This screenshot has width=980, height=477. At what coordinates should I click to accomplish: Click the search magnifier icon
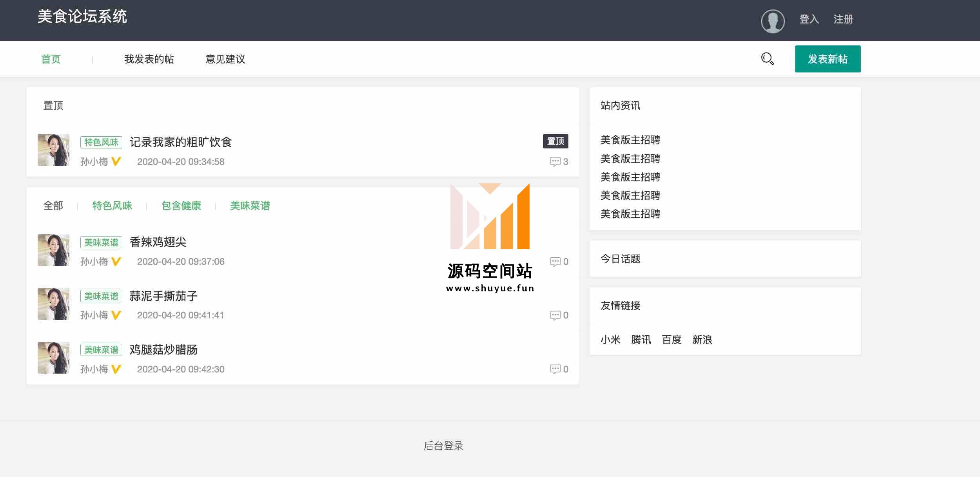[767, 59]
